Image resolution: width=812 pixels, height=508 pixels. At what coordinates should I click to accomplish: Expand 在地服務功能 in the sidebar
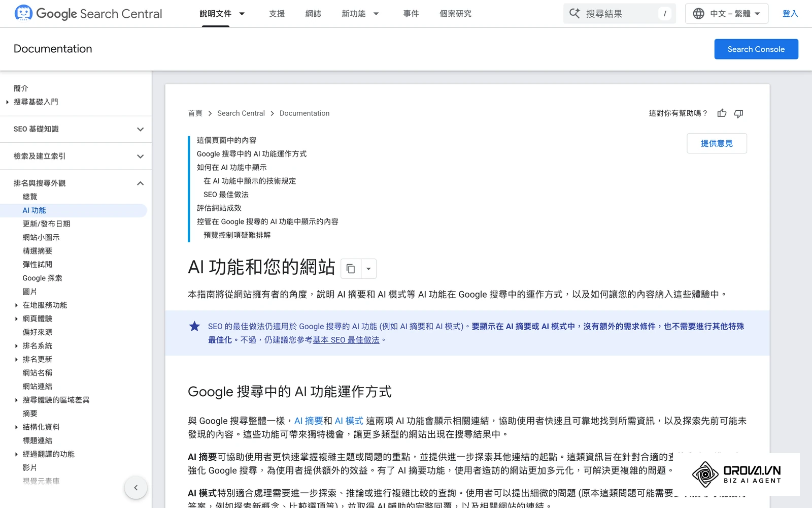point(16,305)
